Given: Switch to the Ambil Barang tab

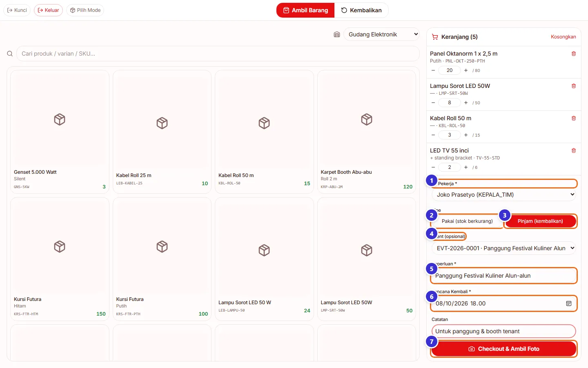Looking at the screenshot, I should click(x=305, y=10).
